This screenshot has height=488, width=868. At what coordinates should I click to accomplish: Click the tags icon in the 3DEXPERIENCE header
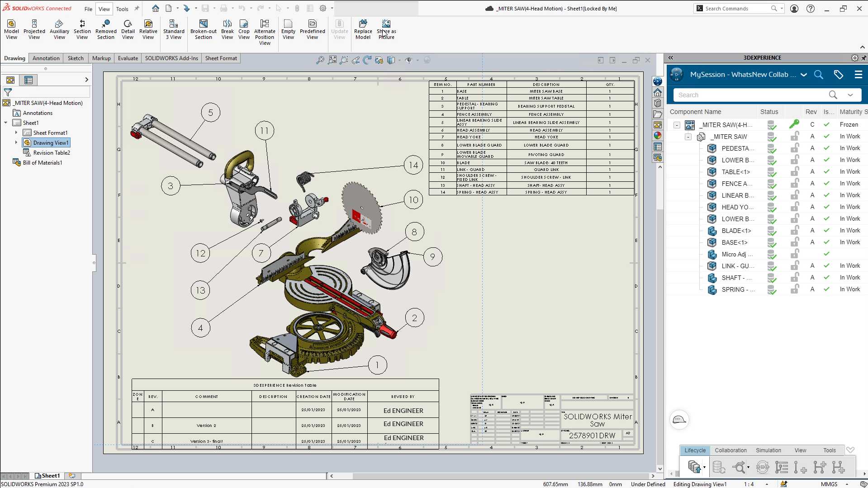[839, 75]
